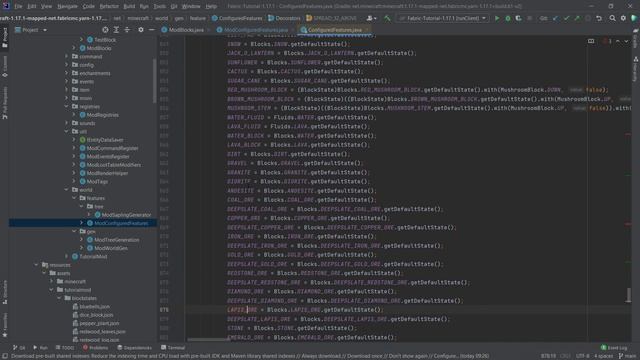Viewport: 640px width, 360px height.
Task: Collapse the resources folder
Action: coord(36,265)
